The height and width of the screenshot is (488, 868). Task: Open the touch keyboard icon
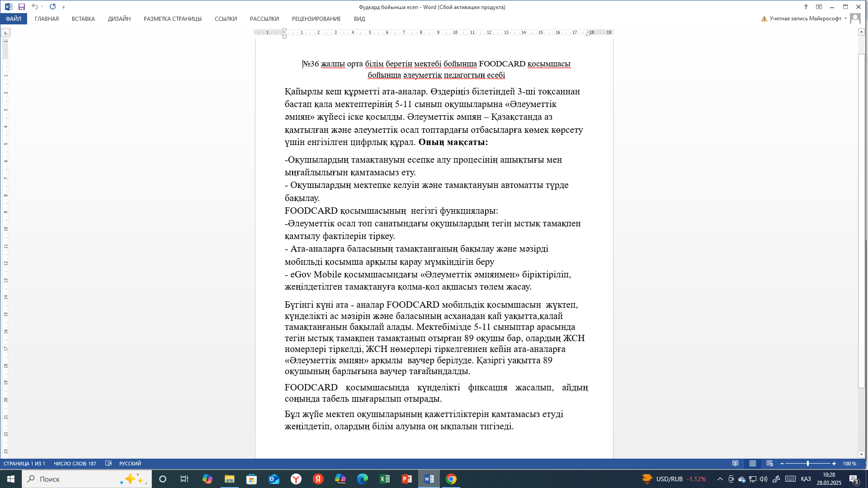pos(790,479)
